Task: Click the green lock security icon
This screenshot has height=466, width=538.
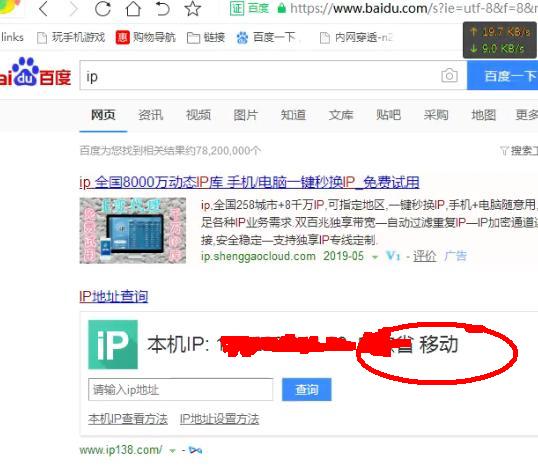Action: (x=282, y=8)
